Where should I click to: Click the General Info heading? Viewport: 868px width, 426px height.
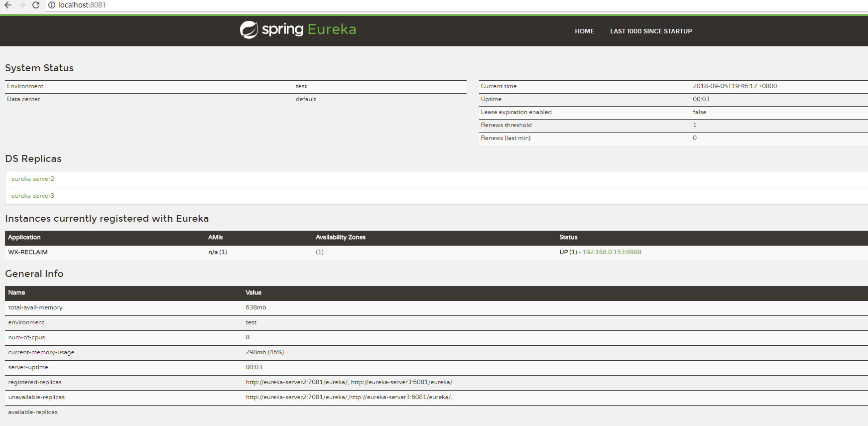[x=34, y=274]
